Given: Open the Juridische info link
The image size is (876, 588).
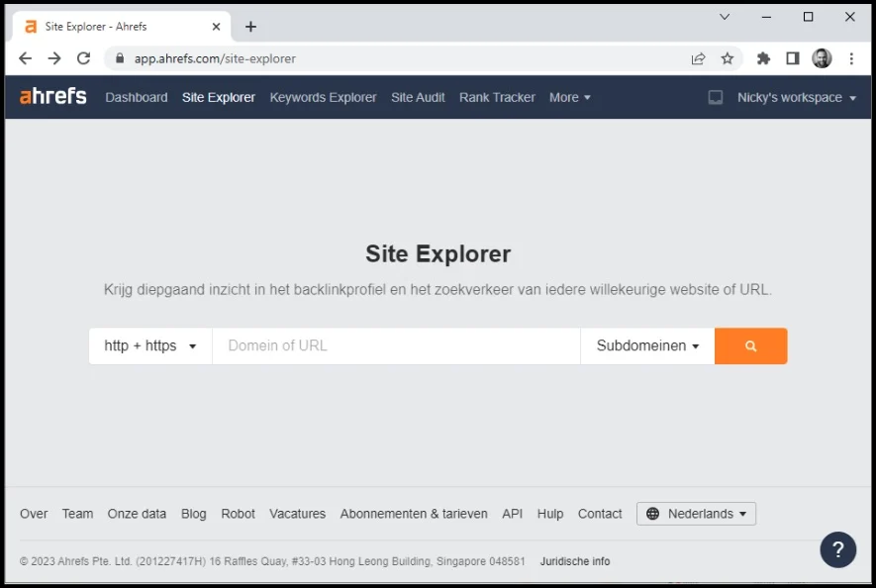Looking at the screenshot, I should point(575,561).
